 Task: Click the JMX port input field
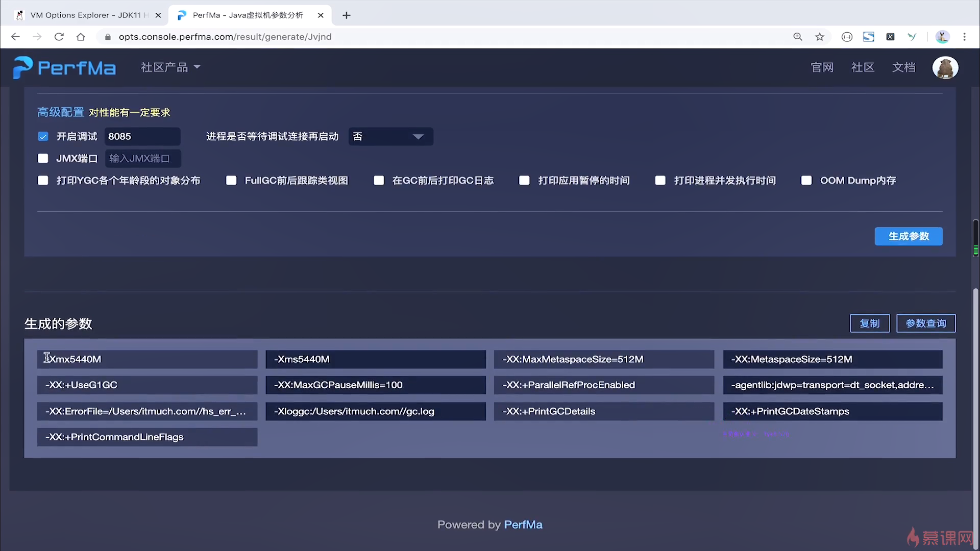click(143, 159)
